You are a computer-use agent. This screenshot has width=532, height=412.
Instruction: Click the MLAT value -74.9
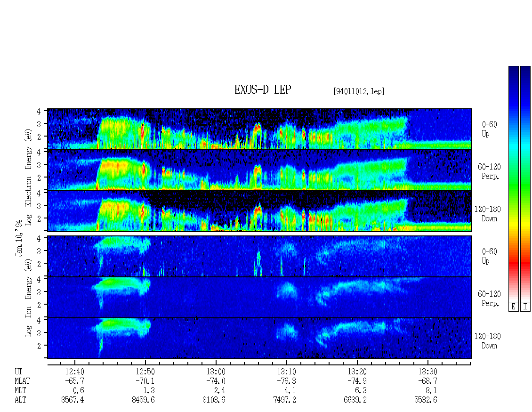(x=357, y=381)
